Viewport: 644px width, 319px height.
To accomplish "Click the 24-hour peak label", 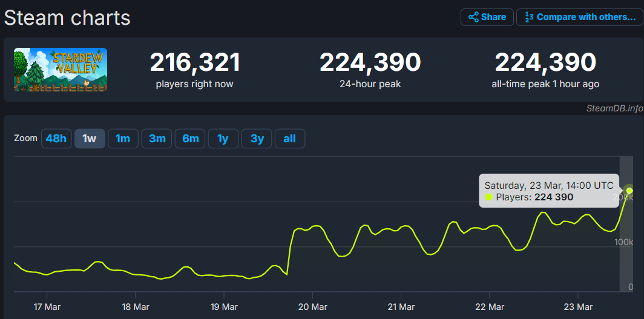I will point(370,84).
